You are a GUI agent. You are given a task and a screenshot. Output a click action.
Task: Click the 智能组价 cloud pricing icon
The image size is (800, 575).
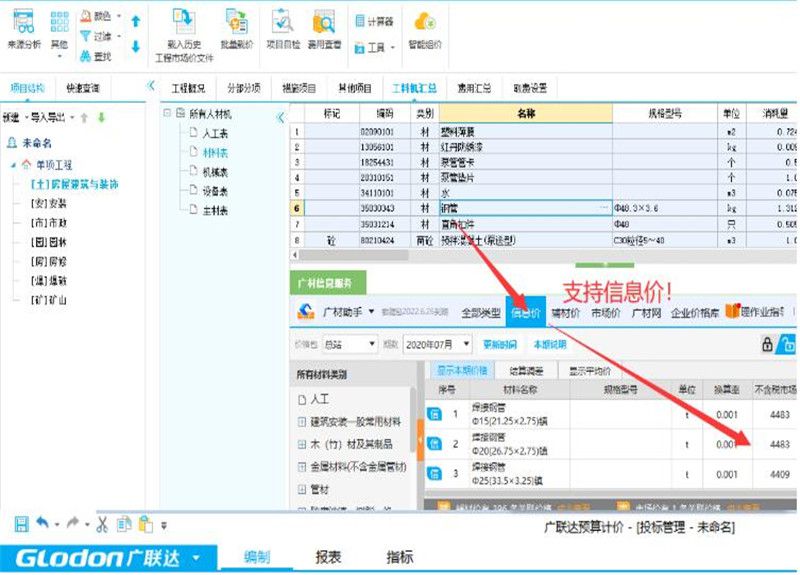pos(424,22)
